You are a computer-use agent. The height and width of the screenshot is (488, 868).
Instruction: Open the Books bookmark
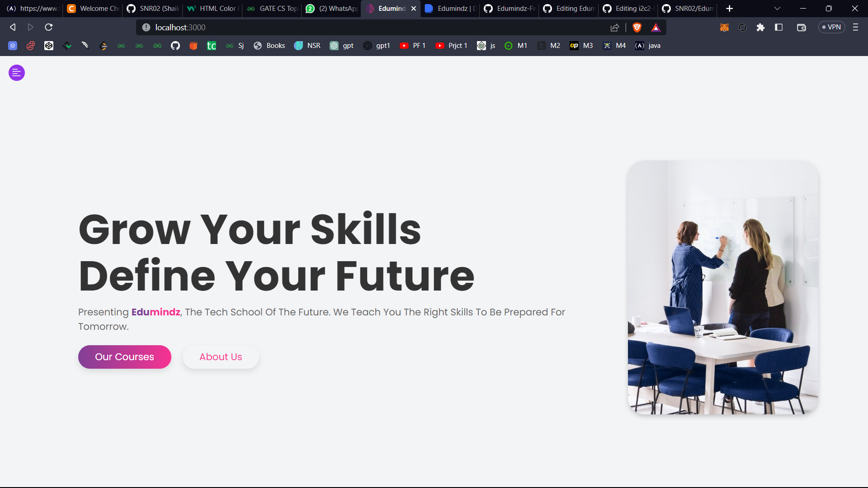[x=269, y=46]
